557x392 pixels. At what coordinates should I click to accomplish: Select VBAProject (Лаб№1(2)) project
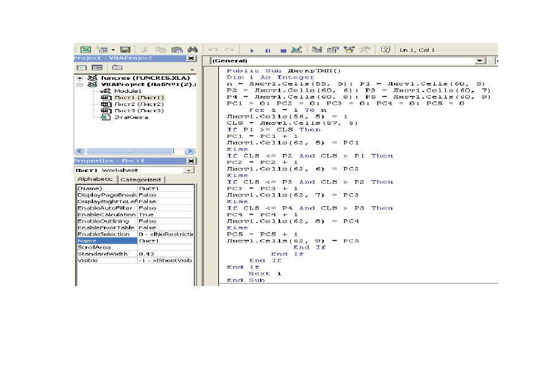coord(148,85)
